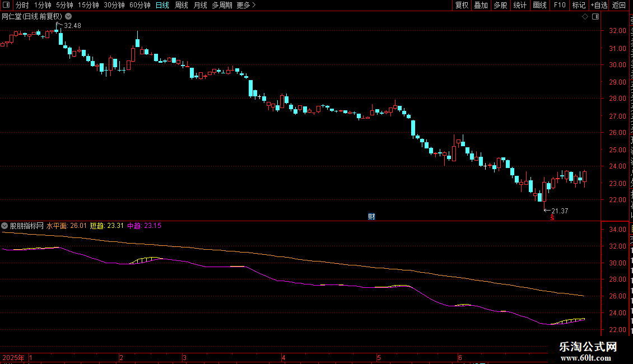Click the 叠加 overlay button

481,5
